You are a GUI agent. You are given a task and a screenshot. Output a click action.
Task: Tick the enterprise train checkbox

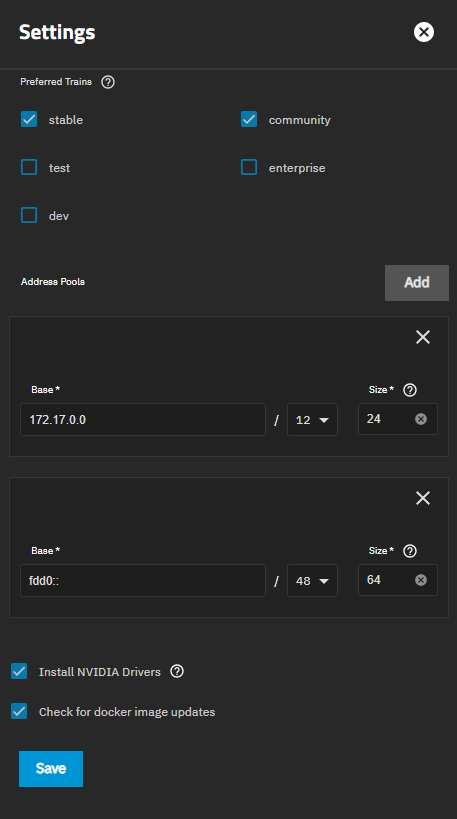point(249,167)
